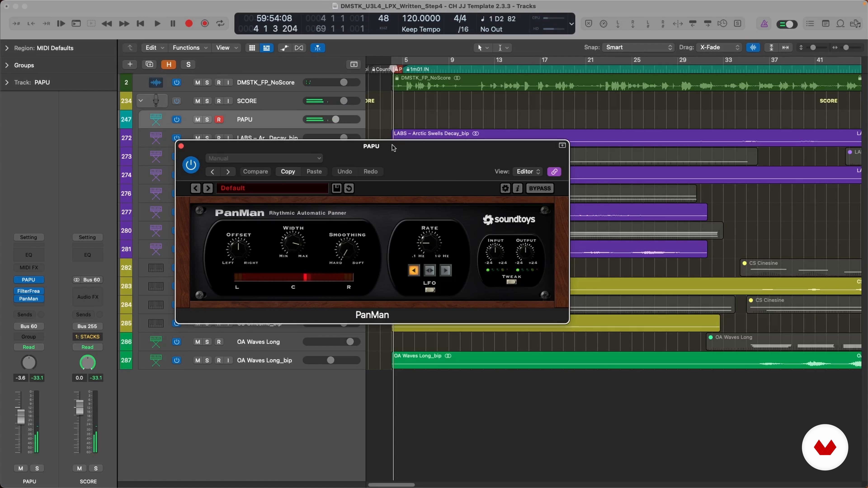Screen dimensions: 868x488
Task: Toggle the global Solo S button
Action: pyautogui.click(x=188, y=64)
